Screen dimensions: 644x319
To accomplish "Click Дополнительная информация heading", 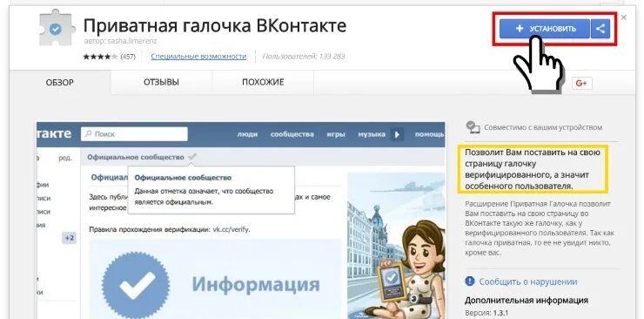I will click(527, 300).
